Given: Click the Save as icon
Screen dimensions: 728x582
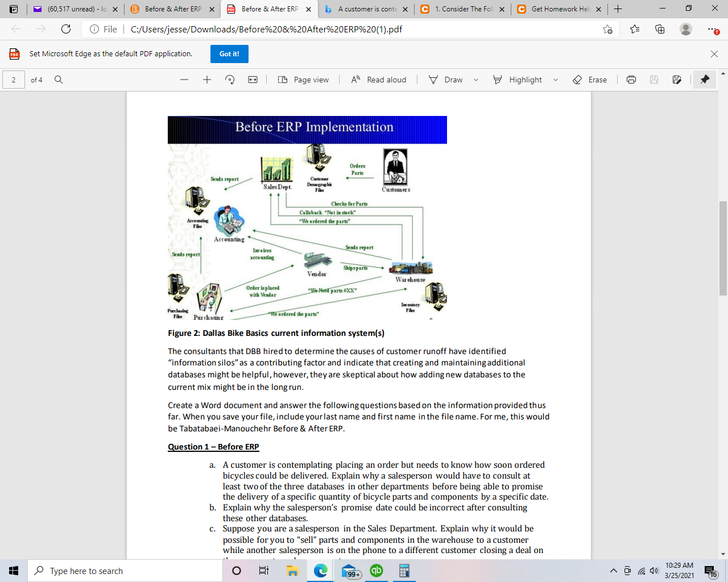Looking at the screenshot, I should pyautogui.click(x=677, y=80).
